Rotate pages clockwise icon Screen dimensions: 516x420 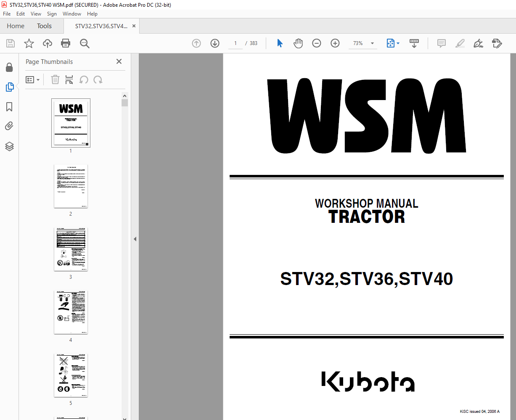98,79
